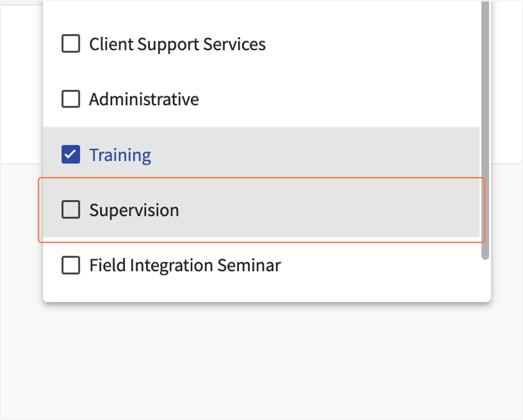Click the empty gray area below the dropdown
Image resolution: width=523 pixels, height=420 pixels.
(261, 362)
